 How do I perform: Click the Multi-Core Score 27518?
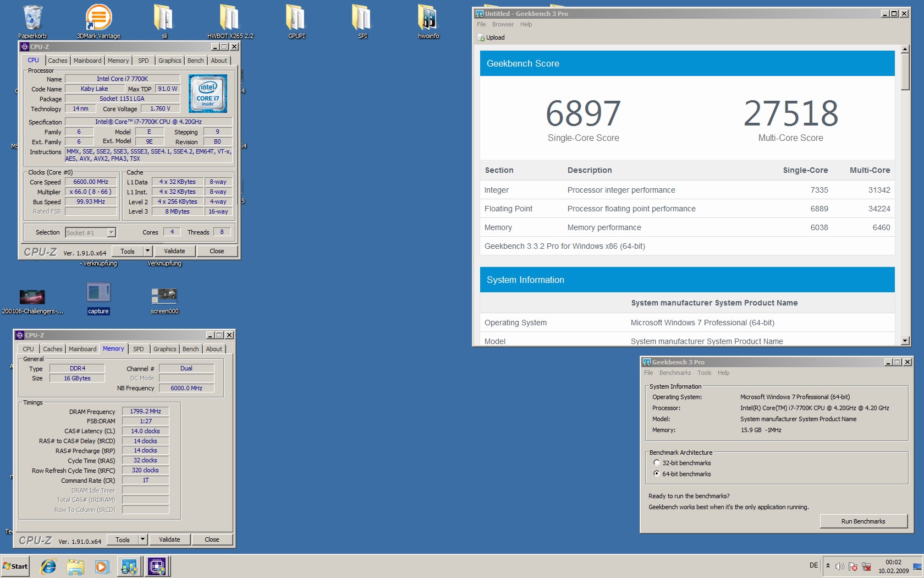(x=791, y=113)
